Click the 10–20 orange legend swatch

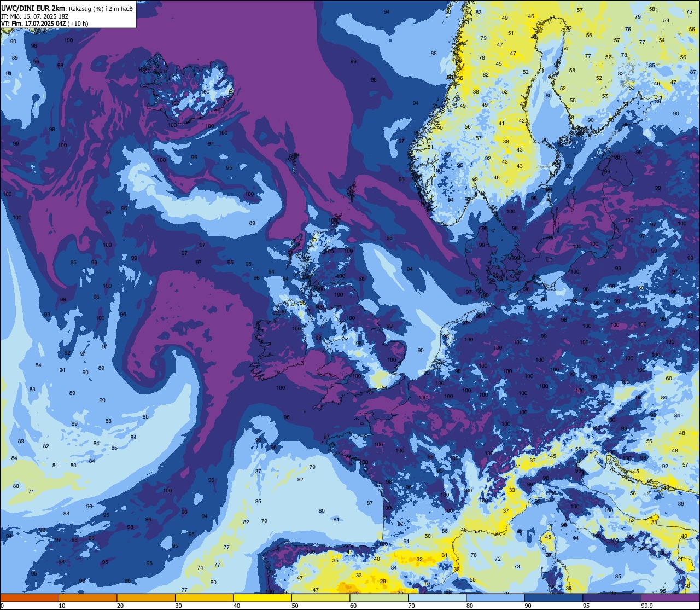click(x=87, y=597)
